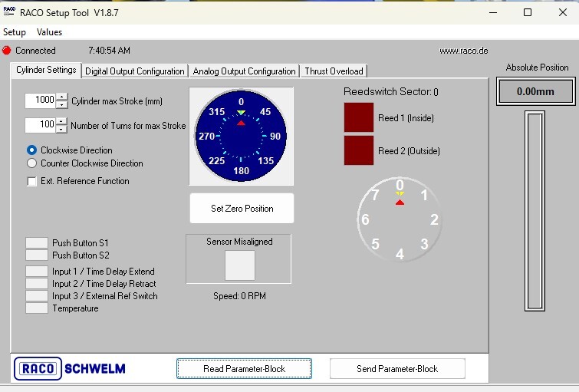Open the Values menu
Image resolution: width=579 pixels, height=392 pixels.
pyautogui.click(x=49, y=32)
